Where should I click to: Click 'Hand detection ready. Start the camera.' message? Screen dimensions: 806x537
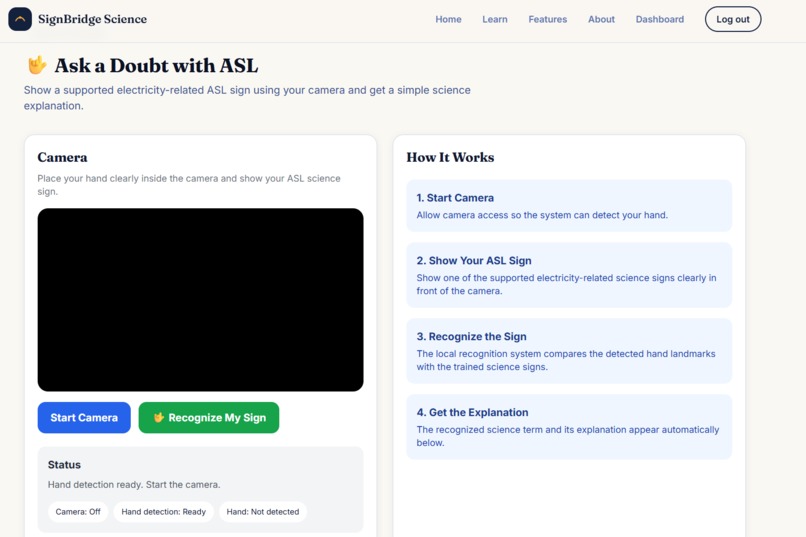point(134,485)
